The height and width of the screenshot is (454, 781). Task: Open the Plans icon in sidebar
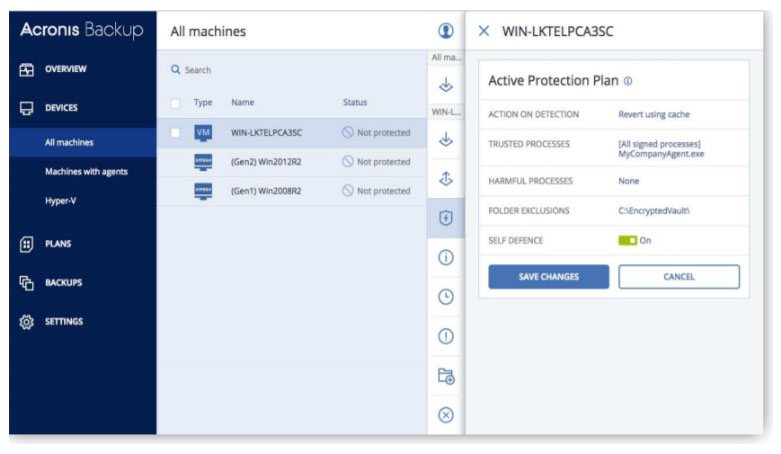[x=26, y=244]
